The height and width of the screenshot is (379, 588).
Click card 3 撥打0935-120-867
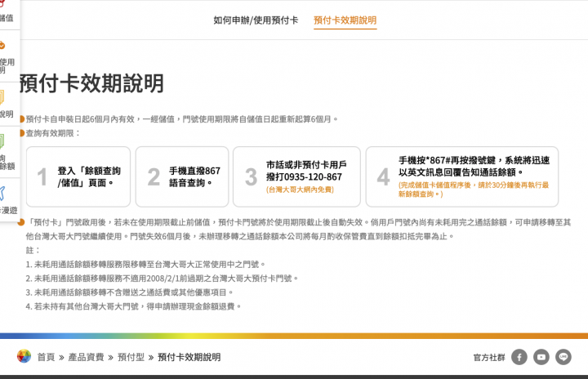pos(296,176)
